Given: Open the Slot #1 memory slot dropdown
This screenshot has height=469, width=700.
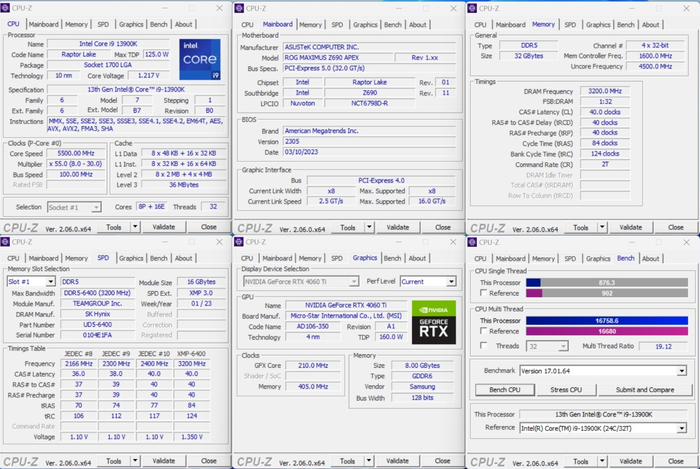Looking at the screenshot, I should (x=31, y=282).
